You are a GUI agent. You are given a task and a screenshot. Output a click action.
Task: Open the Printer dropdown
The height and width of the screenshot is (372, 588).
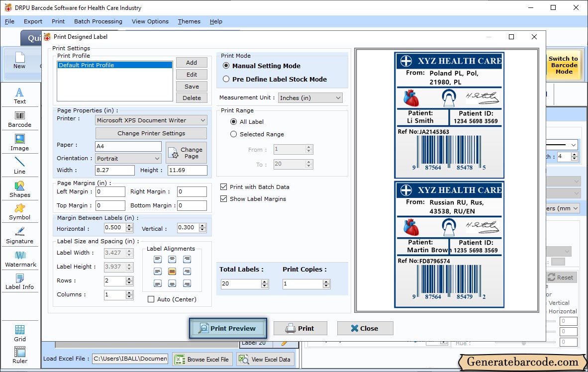tap(151, 120)
